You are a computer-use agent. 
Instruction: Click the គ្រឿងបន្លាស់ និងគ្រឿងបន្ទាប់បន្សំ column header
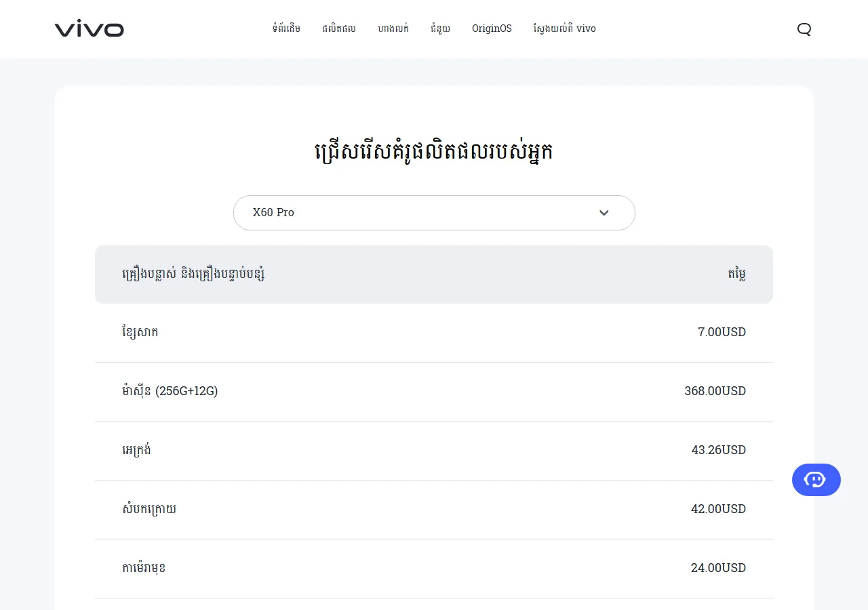click(x=193, y=274)
